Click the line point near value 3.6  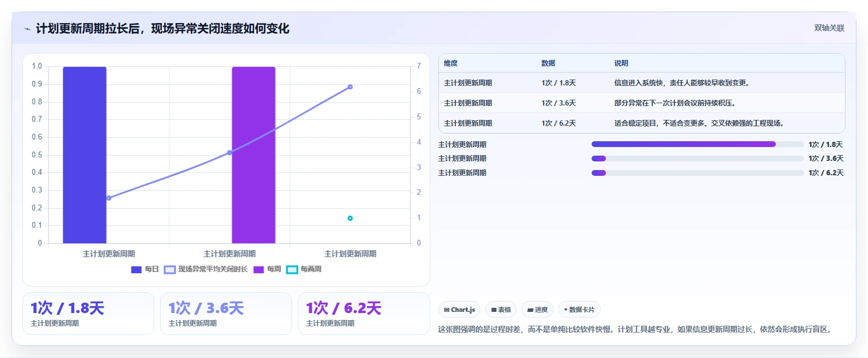click(229, 152)
